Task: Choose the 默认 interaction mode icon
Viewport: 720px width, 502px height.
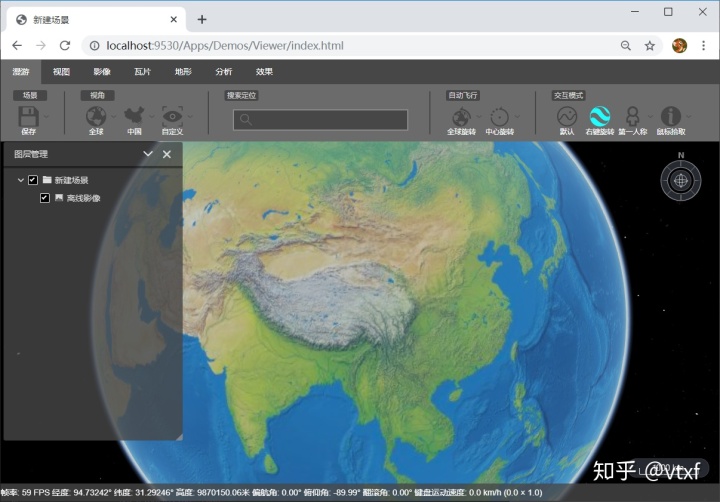Action: pos(567,116)
